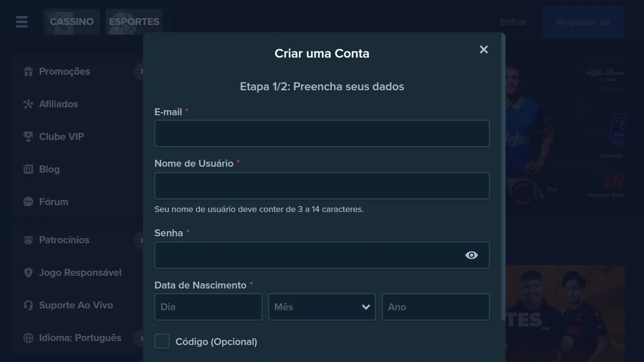Click the Blog grid icon
Viewport: 644px width, 362px height.
click(28, 169)
